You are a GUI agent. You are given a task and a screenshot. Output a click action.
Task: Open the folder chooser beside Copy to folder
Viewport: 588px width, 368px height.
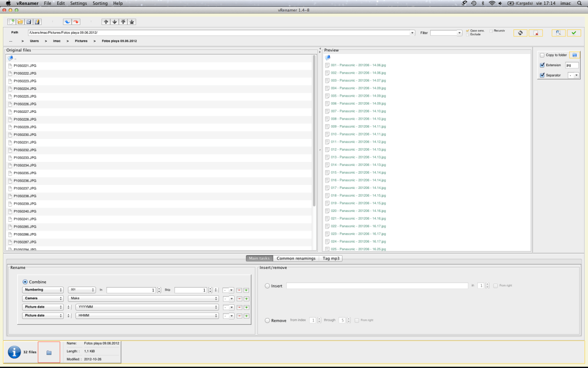[x=575, y=55]
